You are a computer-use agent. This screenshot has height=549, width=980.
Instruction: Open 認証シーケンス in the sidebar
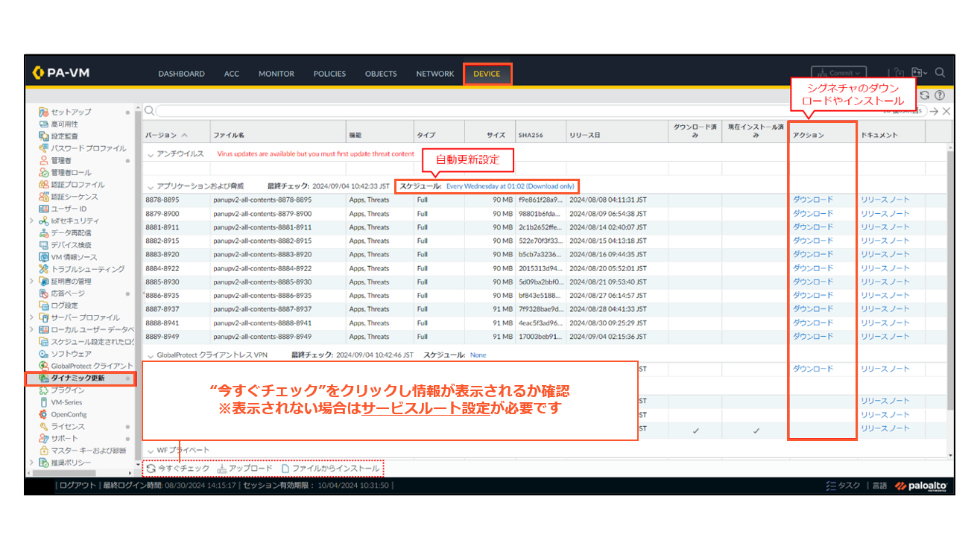click(74, 197)
